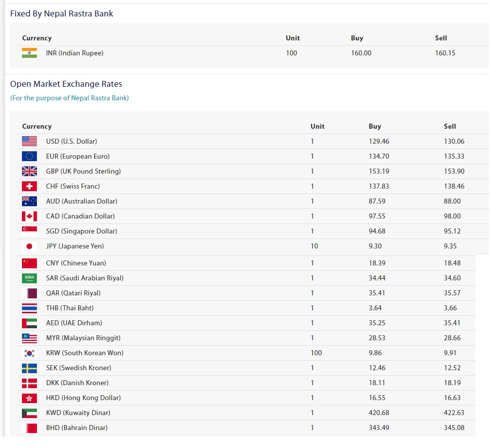The height and width of the screenshot is (448, 490).
Task: Click the Kuwait flag icon
Action: (29, 413)
